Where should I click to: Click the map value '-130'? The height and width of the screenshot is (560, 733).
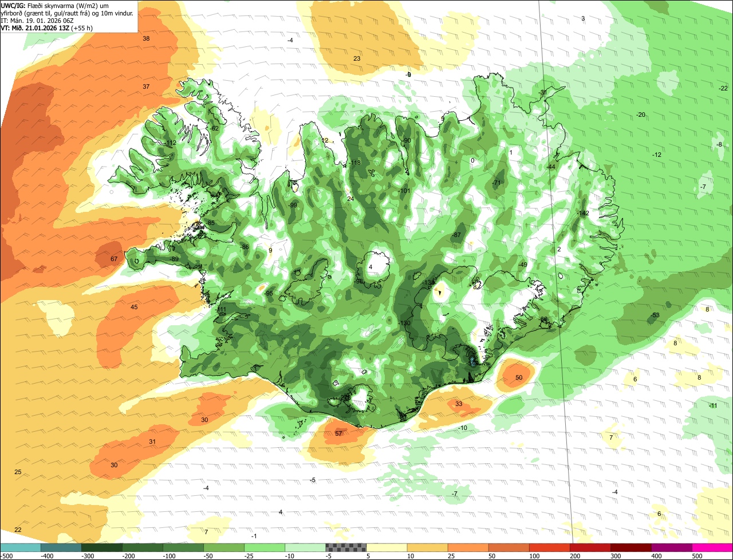point(405,324)
